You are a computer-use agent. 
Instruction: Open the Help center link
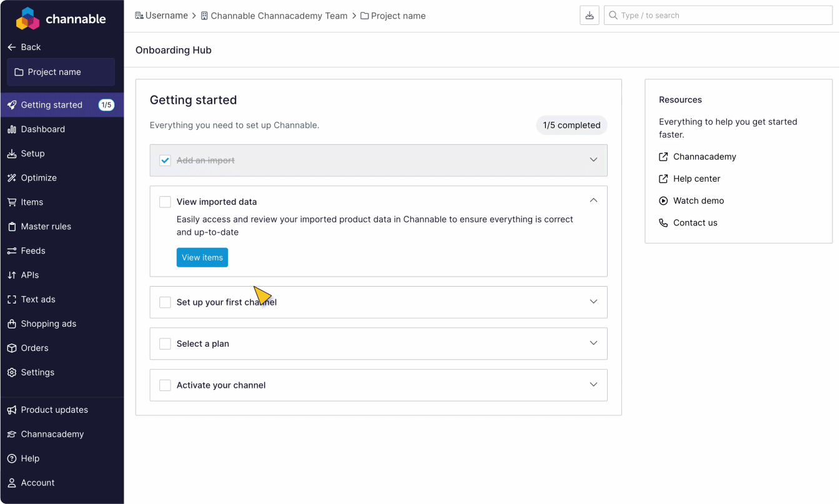coord(696,179)
